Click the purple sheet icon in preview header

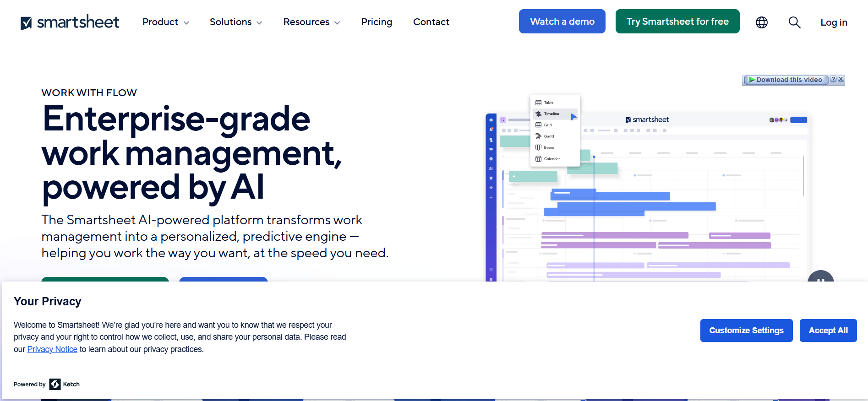click(x=503, y=120)
